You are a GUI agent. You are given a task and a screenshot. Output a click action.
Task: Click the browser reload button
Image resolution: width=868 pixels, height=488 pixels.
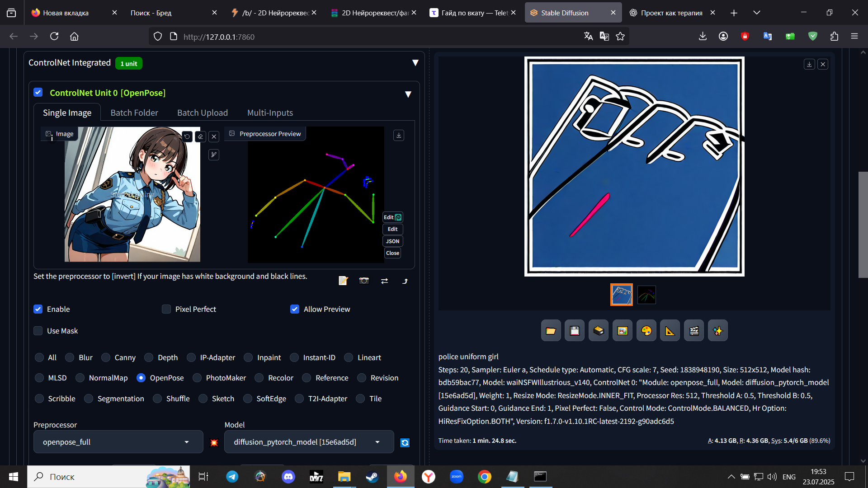tap(54, 36)
